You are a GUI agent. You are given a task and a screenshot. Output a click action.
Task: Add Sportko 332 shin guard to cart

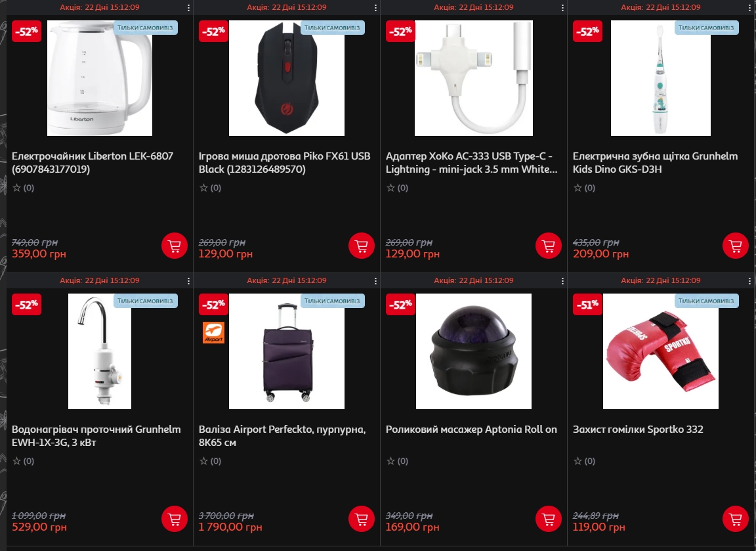(x=735, y=519)
